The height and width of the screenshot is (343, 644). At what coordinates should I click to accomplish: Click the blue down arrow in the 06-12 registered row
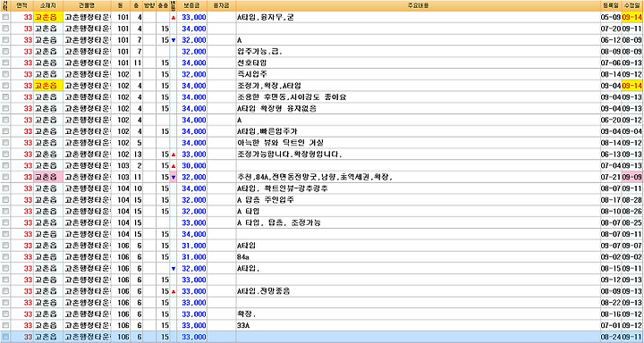tap(173, 40)
